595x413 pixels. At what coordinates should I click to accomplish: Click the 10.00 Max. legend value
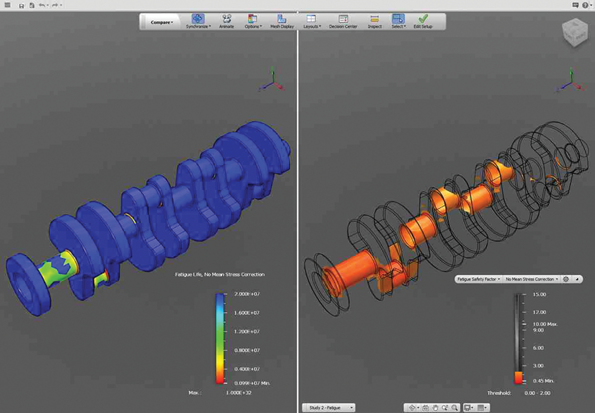(545, 324)
